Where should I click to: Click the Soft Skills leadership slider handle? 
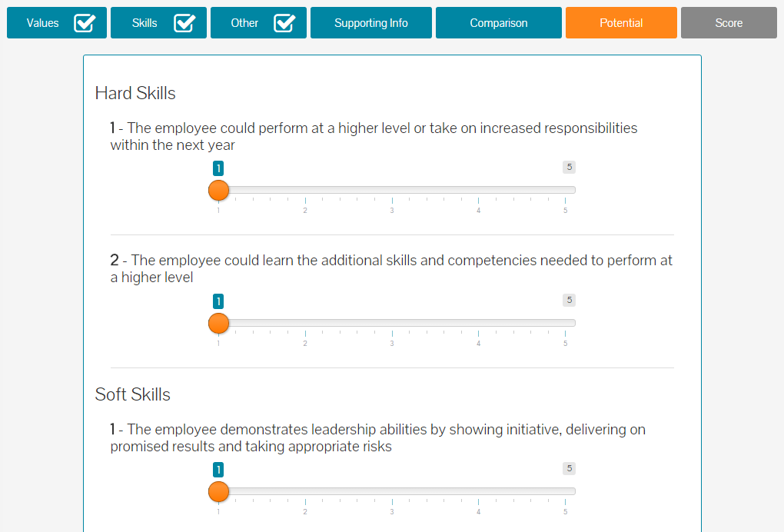(218, 492)
